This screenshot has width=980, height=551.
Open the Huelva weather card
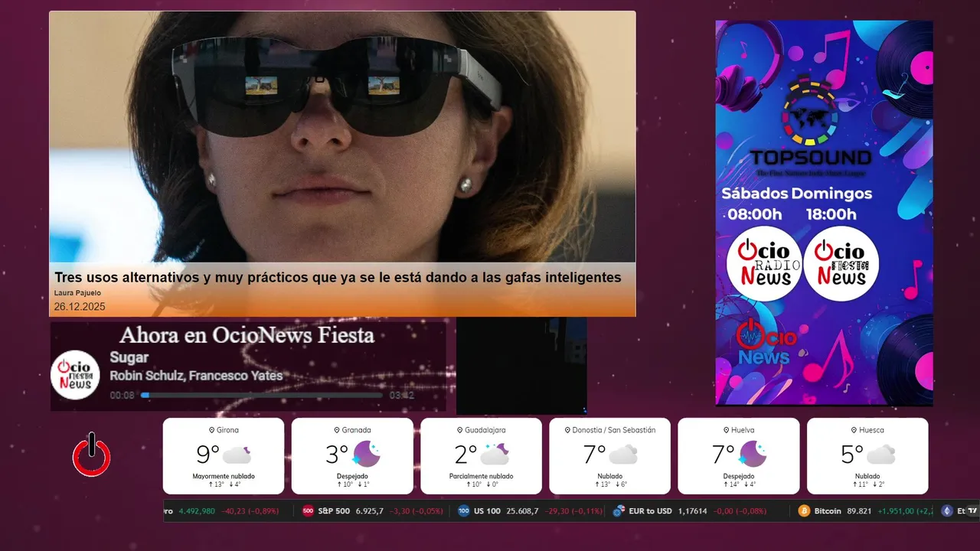[739, 456]
